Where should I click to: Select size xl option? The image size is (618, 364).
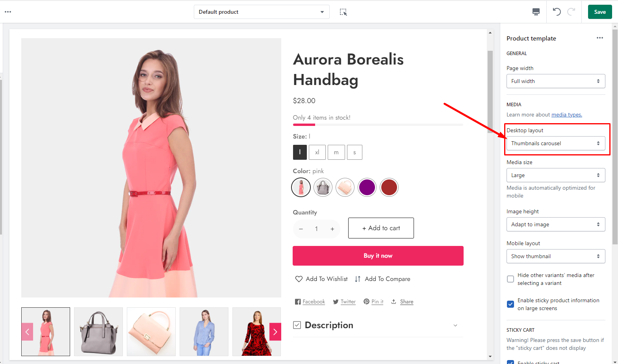tap(317, 152)
